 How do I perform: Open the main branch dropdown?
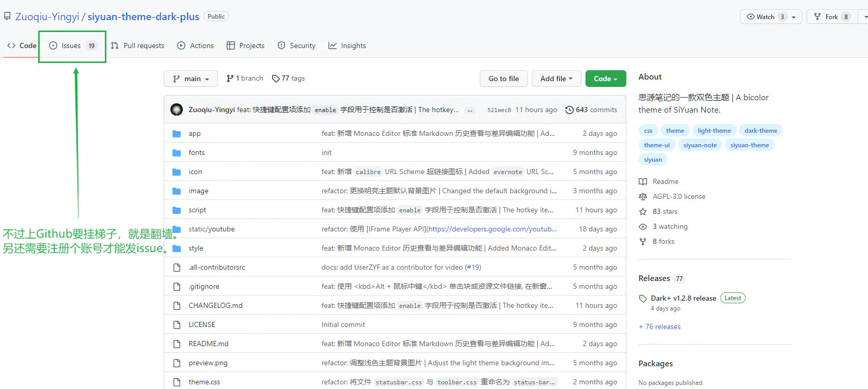(x=191, y=79)
